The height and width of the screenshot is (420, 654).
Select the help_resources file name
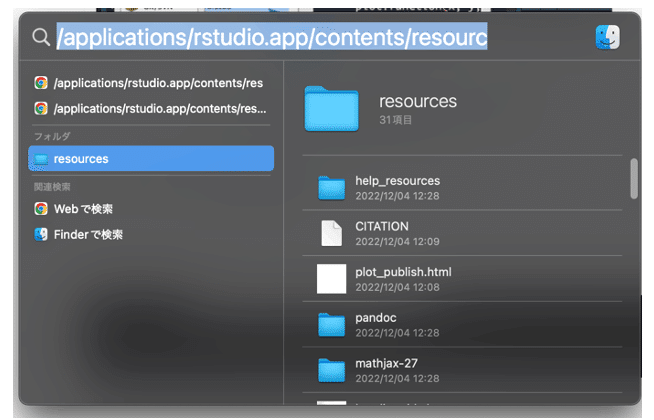[x=397, y=181]
